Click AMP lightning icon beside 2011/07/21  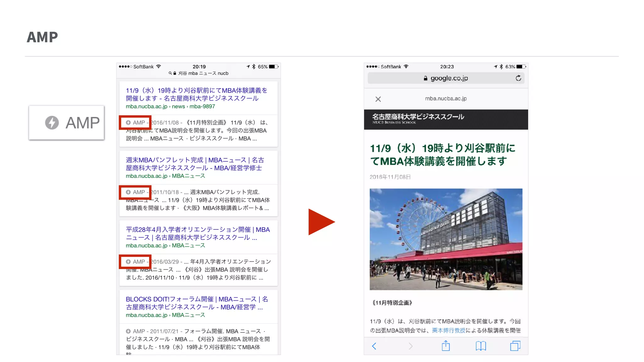pos(128,331)
